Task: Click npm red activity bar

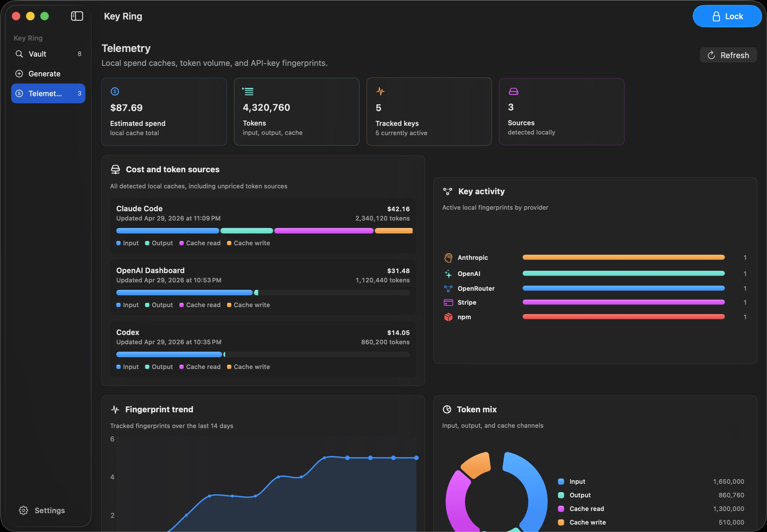Action: pos(623,317)
